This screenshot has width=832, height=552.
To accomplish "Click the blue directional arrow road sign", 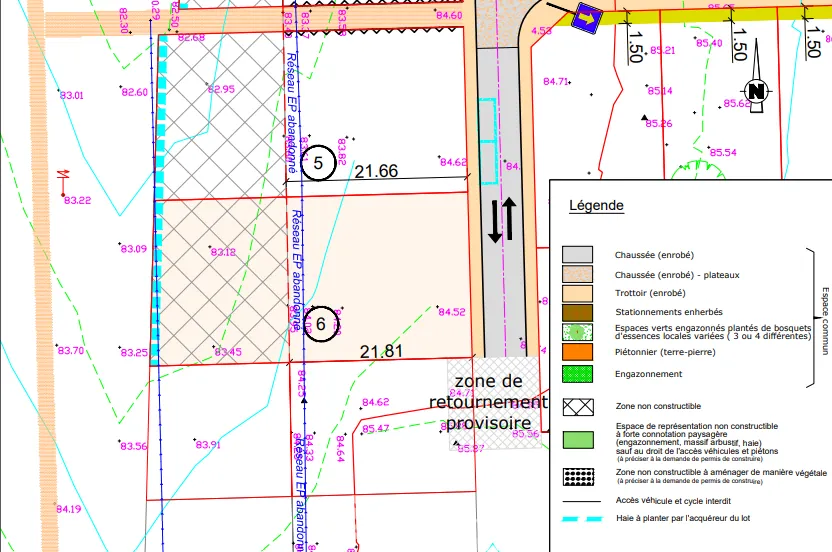I will tap(581, 16).
